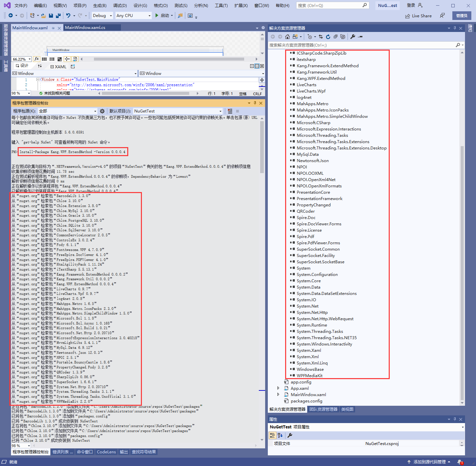The height and width of the screenshot is (466, 476).
Task: Toggle the snap to snaplines icon
Action: [67, 59]
